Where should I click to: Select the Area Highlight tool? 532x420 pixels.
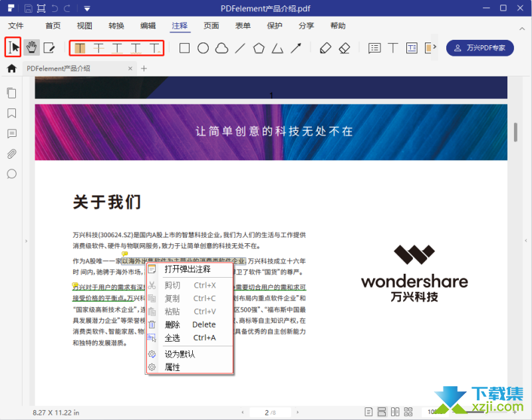pyautogui.click(x=428, y=48)
